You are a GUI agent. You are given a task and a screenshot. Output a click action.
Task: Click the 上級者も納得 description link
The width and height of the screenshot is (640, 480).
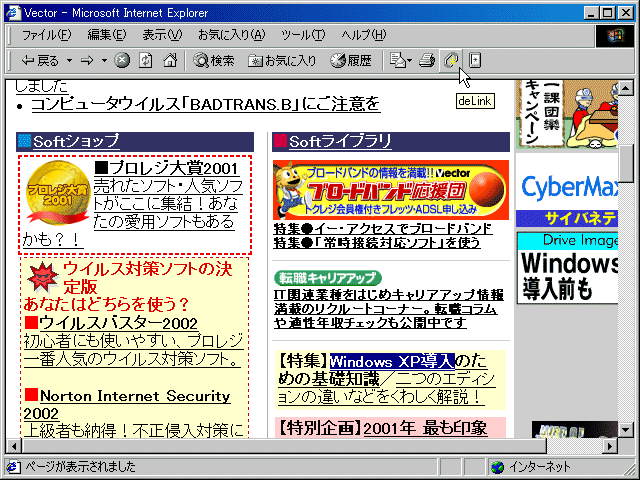(x=133, y=430)
